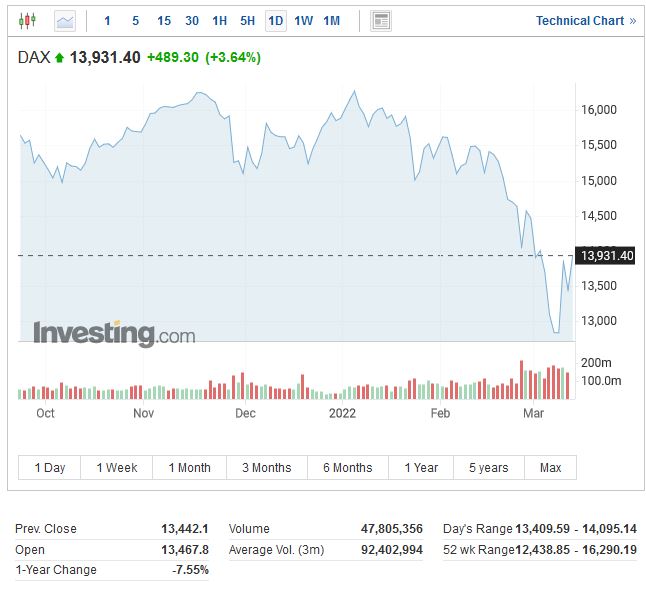Viewport: 646px width, 603px height.
Task: Switch the interval to 1W
Action: (x=304, y=20)
